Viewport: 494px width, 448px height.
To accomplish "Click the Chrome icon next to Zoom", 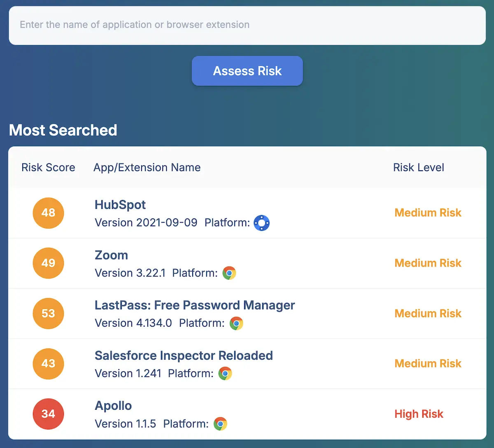I will pos(229,273).
